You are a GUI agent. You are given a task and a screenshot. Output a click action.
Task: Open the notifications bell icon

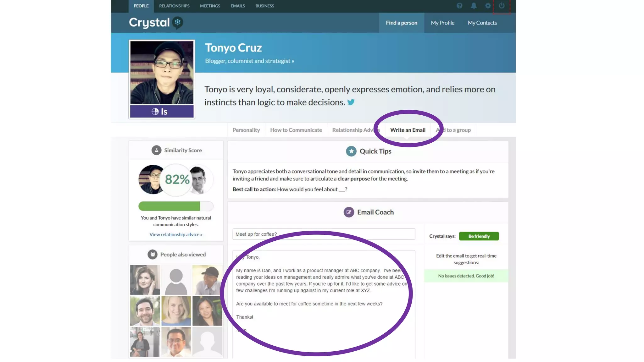tap(474, 6)
